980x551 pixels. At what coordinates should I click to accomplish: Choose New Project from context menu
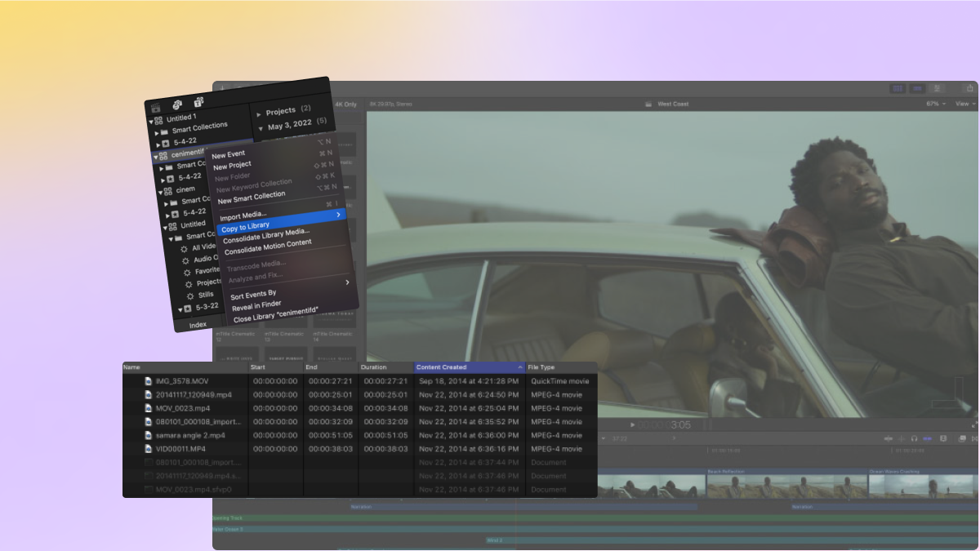pyautogui.click(x=232, y=166)
